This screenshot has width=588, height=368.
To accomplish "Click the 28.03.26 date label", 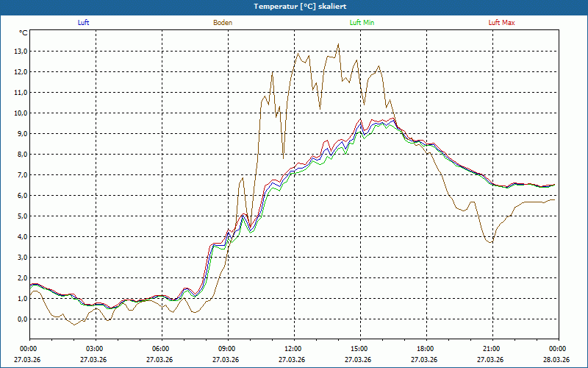I will point(557,359).
